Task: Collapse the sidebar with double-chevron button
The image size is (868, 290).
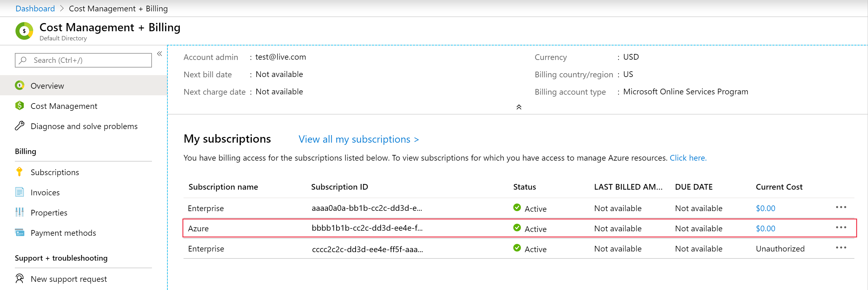Action: click(x=160, y=54)
